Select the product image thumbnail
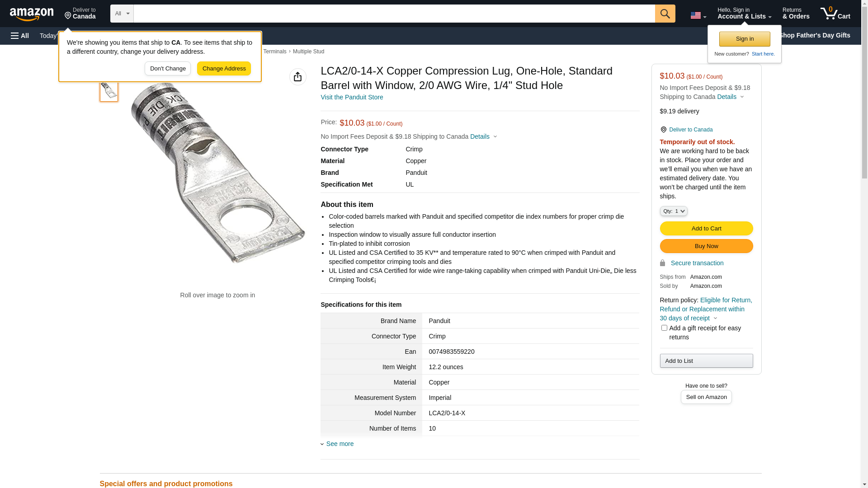This screenshot has width=868, height=488. [109, 91]
